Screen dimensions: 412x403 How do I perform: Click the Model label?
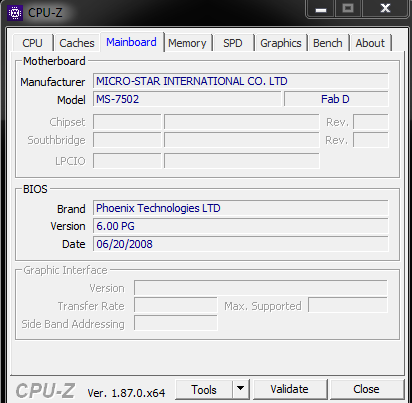coord(71,100)
